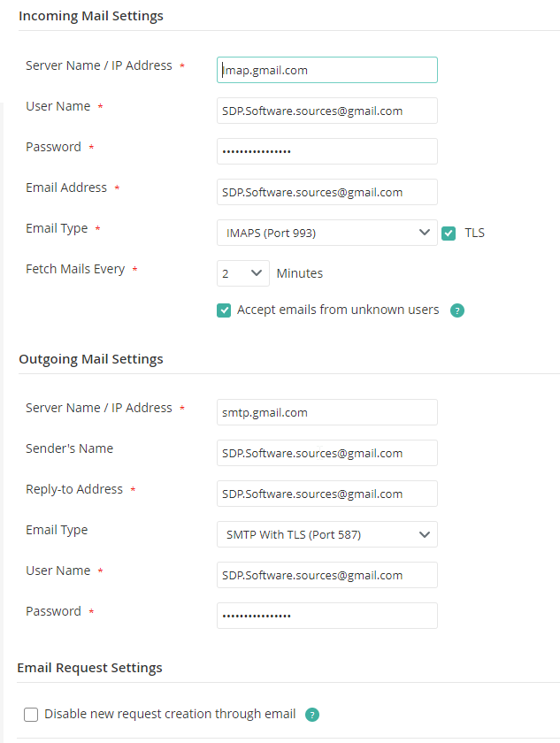Image resolution: width=560 pixels, height=743 pixels.
Task: Click the incoming Email Address field
Action: 326,192
